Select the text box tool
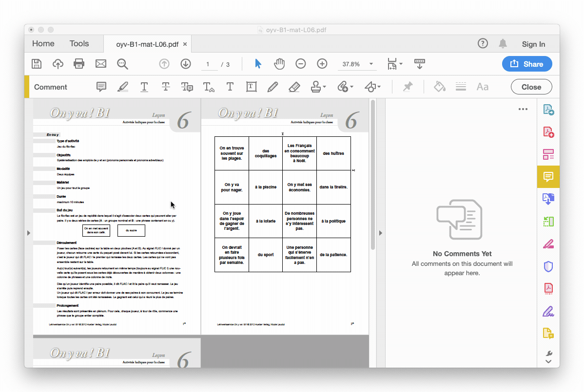Screen dimensions: 584x392 click(x=252, y=87)
